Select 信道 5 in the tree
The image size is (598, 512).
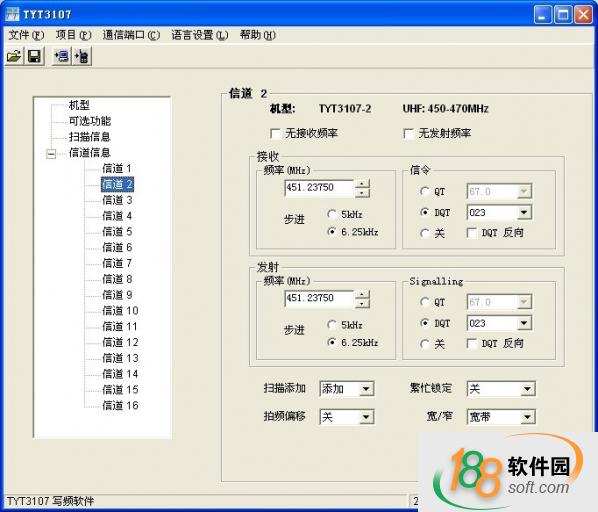117,232
